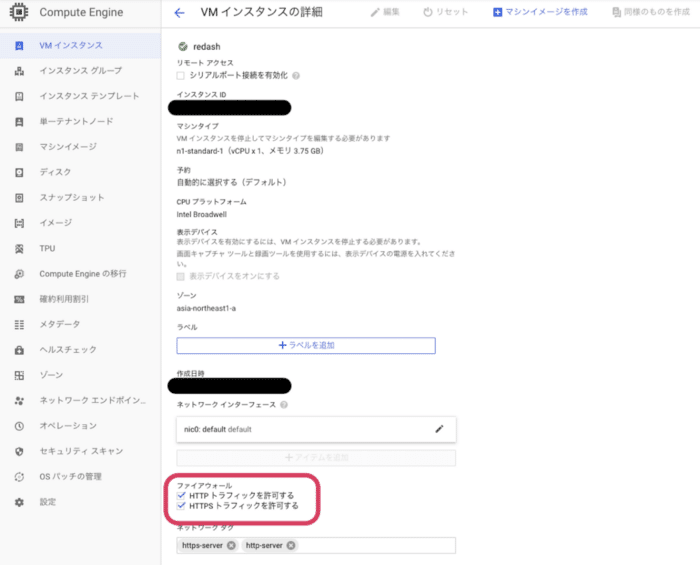Click the redash instance name
Screen dimensions: 700x565
207,46
